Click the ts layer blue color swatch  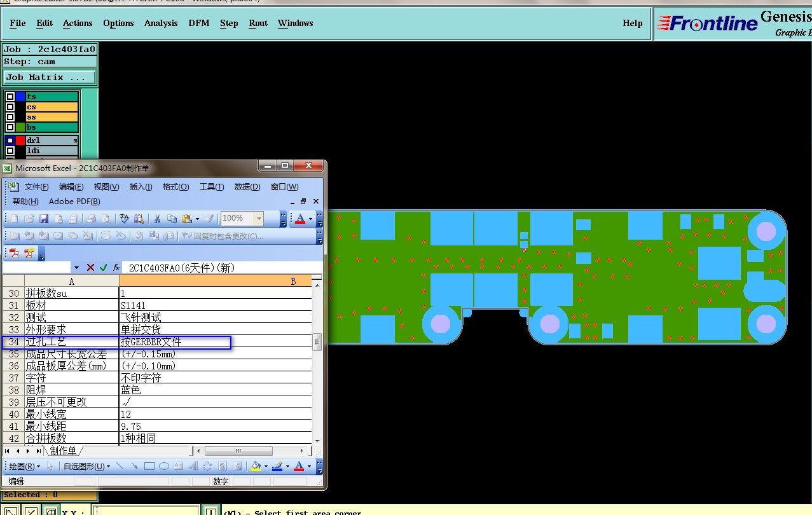tap(21, 97)
